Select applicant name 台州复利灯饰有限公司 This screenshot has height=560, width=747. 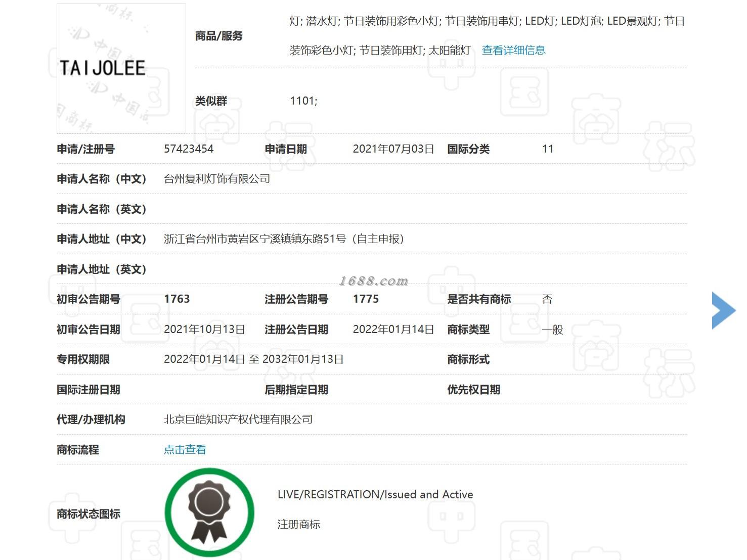point(217,178)
